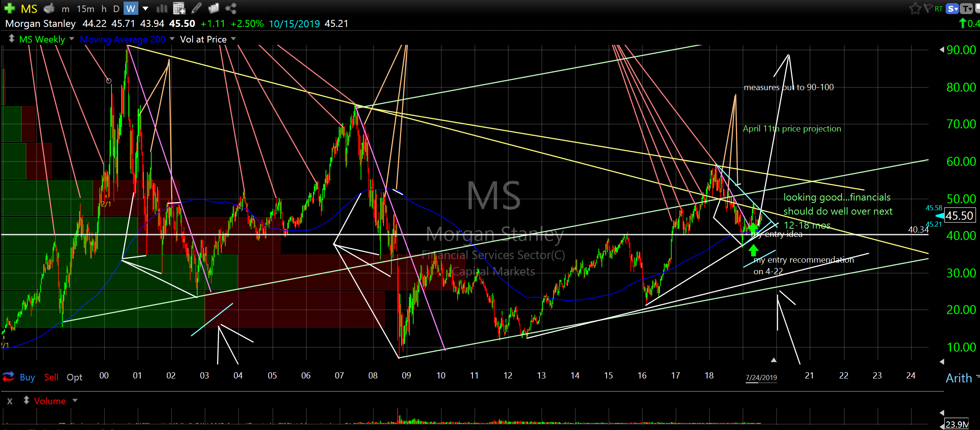Click the Sell button
980x430 pixels.
click(51, 377)
